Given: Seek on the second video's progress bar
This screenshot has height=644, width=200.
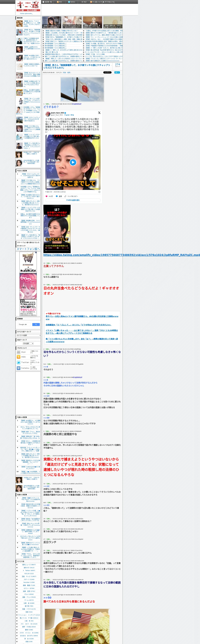Looking at the screenshot, I should (x=57, y=251).
